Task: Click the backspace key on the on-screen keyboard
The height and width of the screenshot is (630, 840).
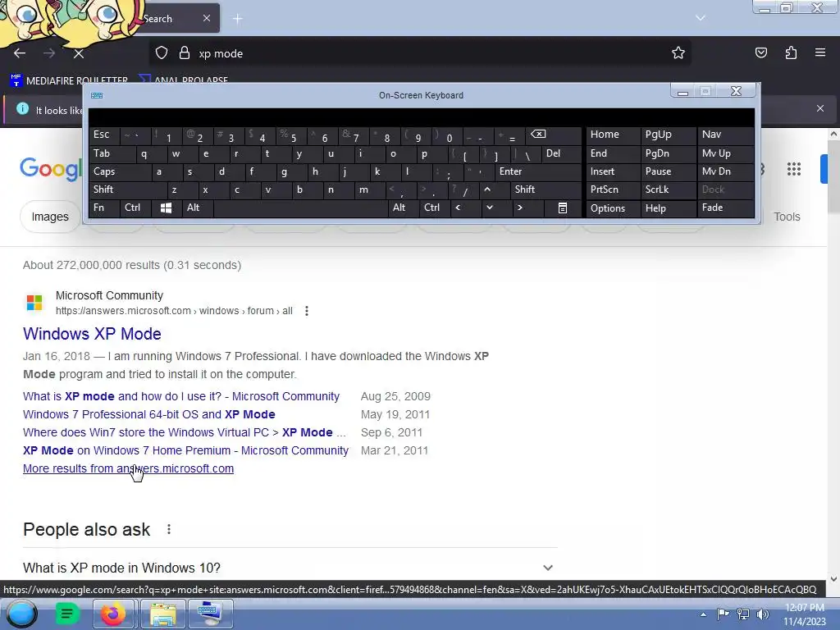Action: click(554, 135)
